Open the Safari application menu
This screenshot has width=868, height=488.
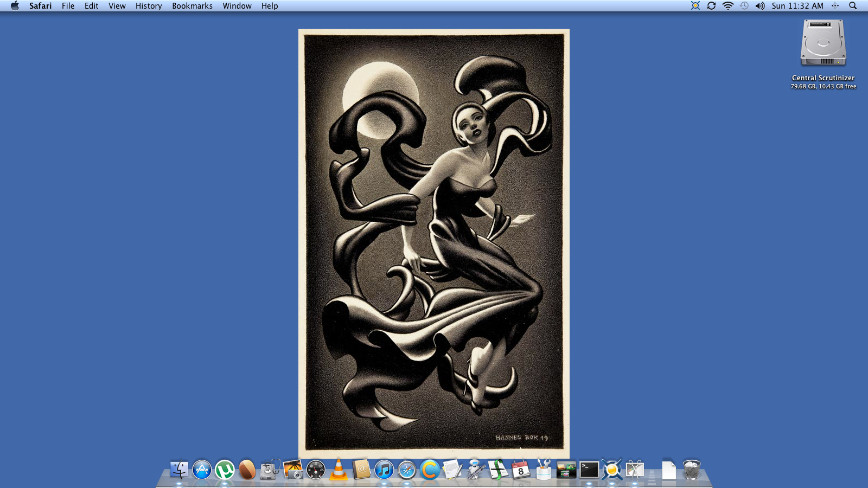tap(41, 6)
